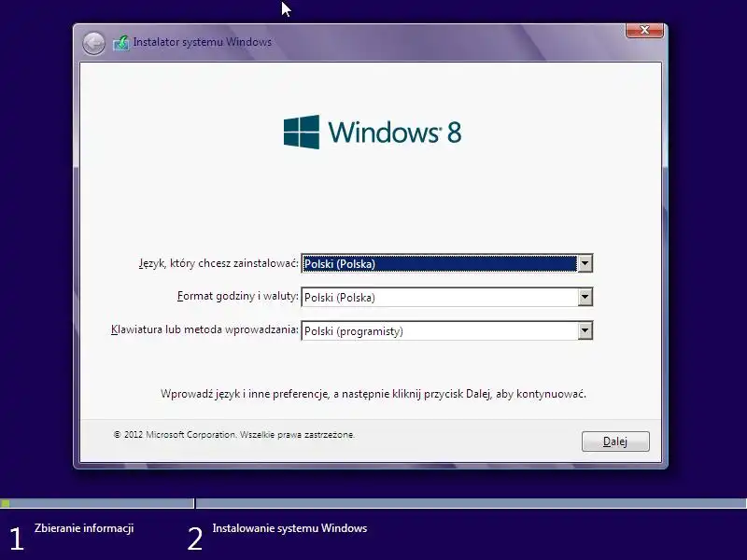
Task: Click the Instalator systemu Windows title text
Action: click(203, 42)
